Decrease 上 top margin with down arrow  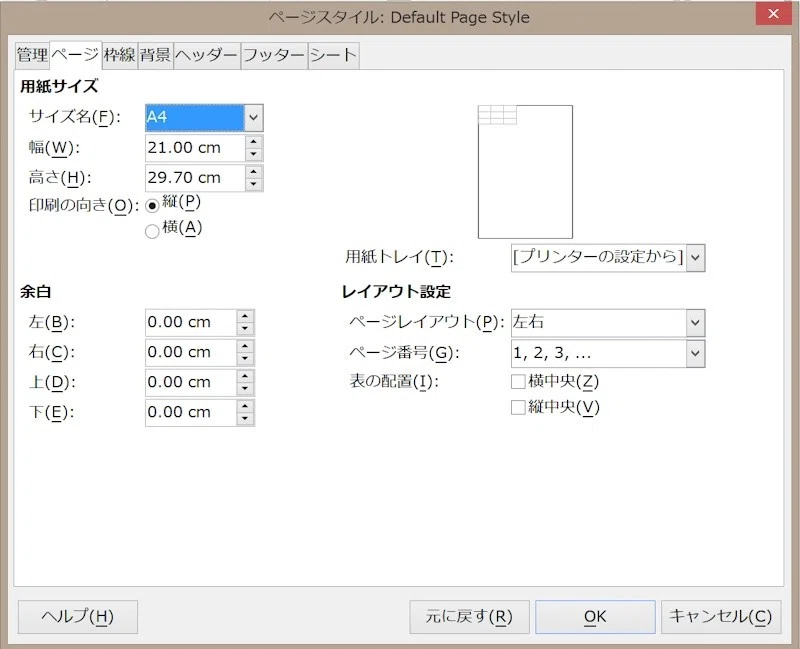(245, 389)
